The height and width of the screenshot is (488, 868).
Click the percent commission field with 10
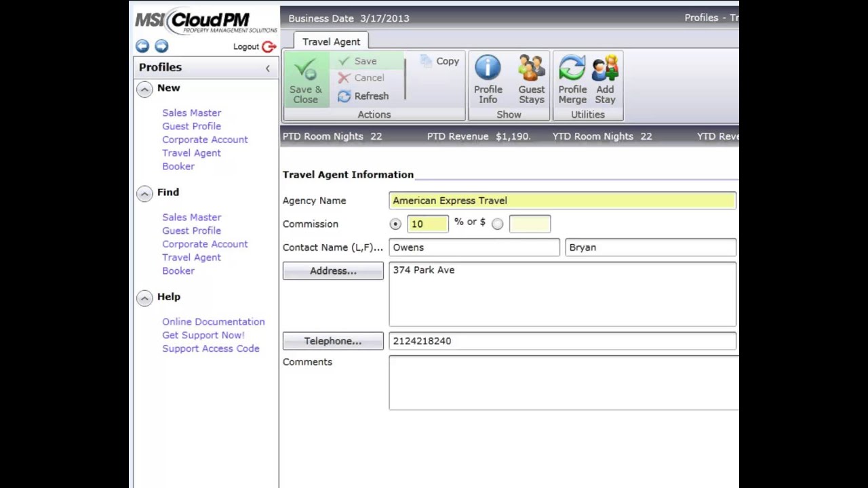(428, 224)
